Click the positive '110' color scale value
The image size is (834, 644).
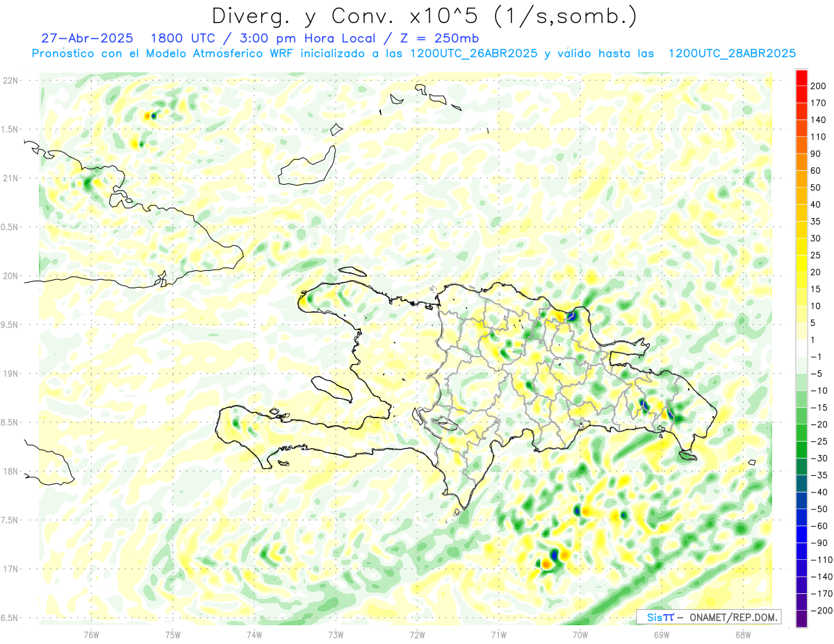click(x=818, y=136)
